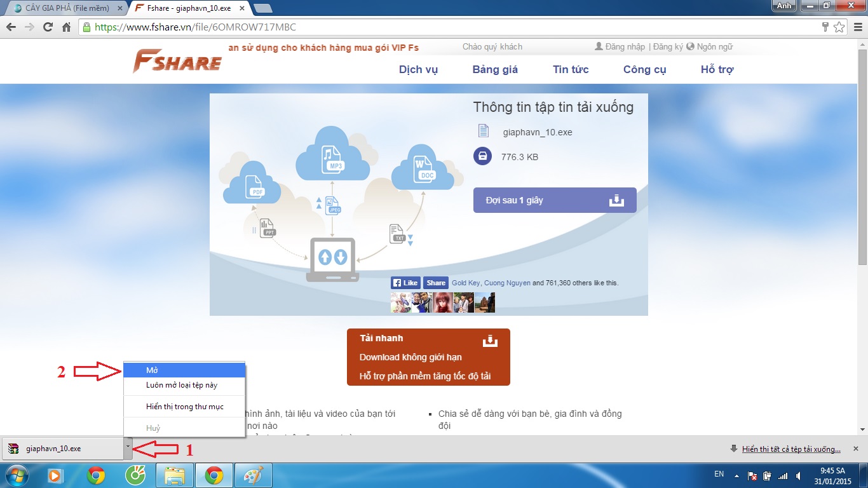The height and width of the screenshot is (488, 868).
Task: Open the first Chrome taskbar icon
Action: point(96,475)
